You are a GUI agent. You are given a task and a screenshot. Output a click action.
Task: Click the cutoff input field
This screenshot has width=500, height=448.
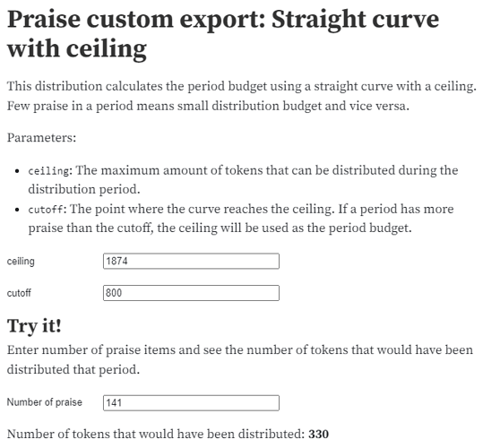(191, 293)
